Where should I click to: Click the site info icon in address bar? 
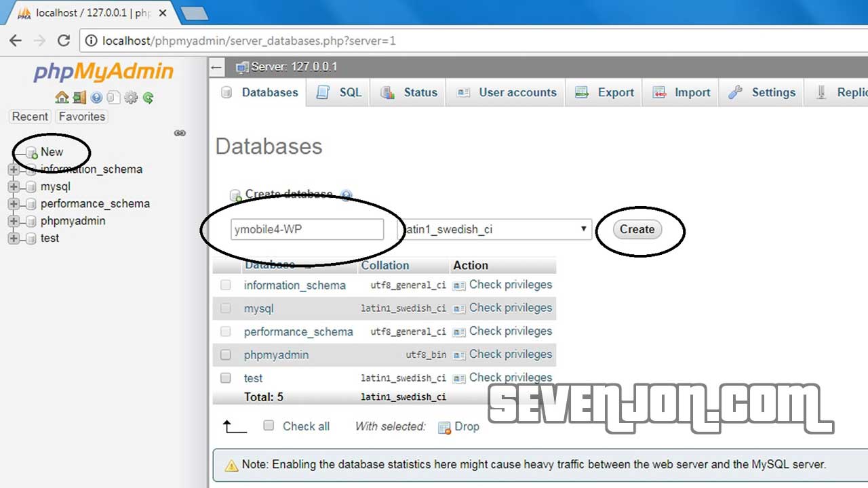92,41
